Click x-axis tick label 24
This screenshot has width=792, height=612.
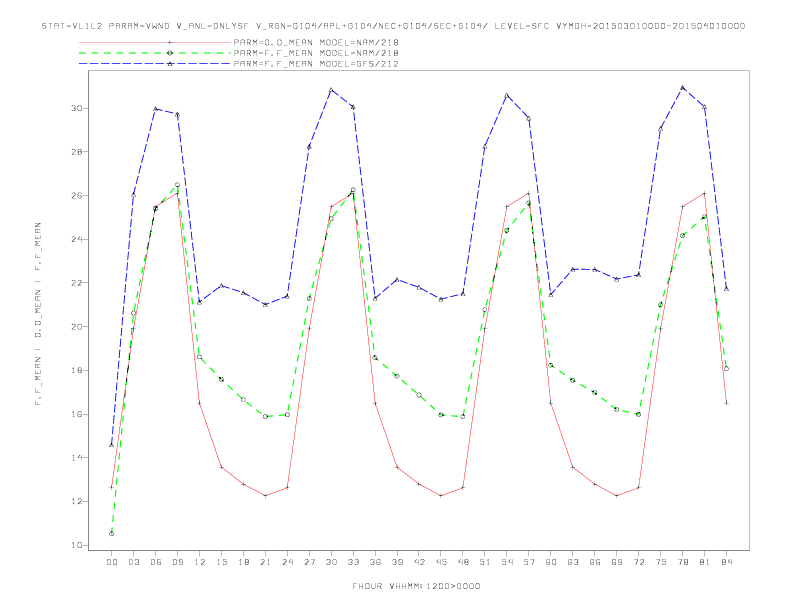(287, 562)
